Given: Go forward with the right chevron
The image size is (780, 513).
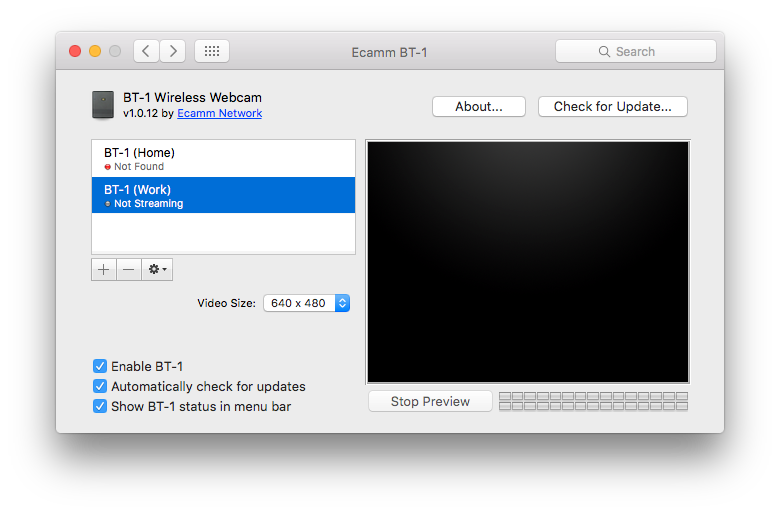Looking at the screenshot, I should [173, 51].
